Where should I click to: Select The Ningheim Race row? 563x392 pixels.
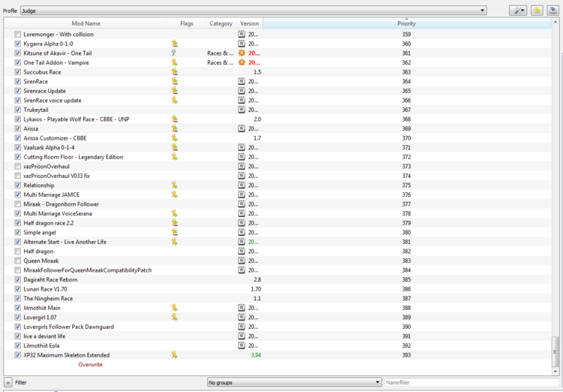[x=277, y=298]
